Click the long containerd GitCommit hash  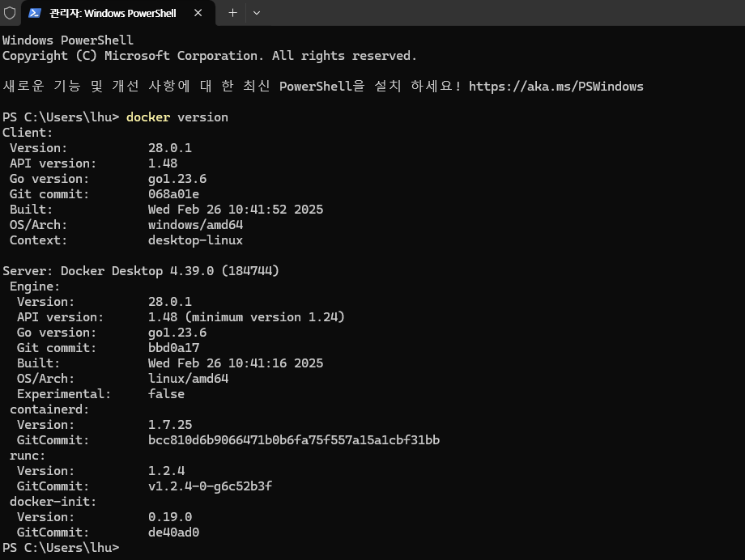tap(294, 440)
